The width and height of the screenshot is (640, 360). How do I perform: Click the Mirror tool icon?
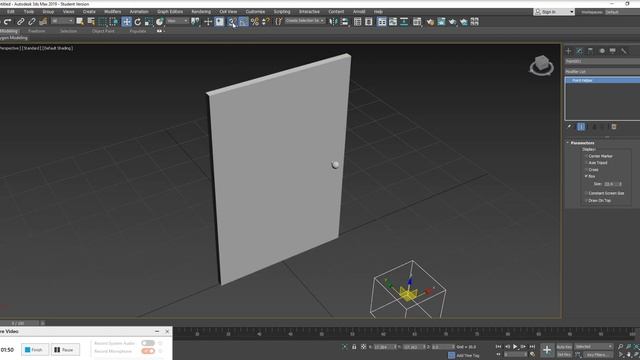(x=333, y=21)
